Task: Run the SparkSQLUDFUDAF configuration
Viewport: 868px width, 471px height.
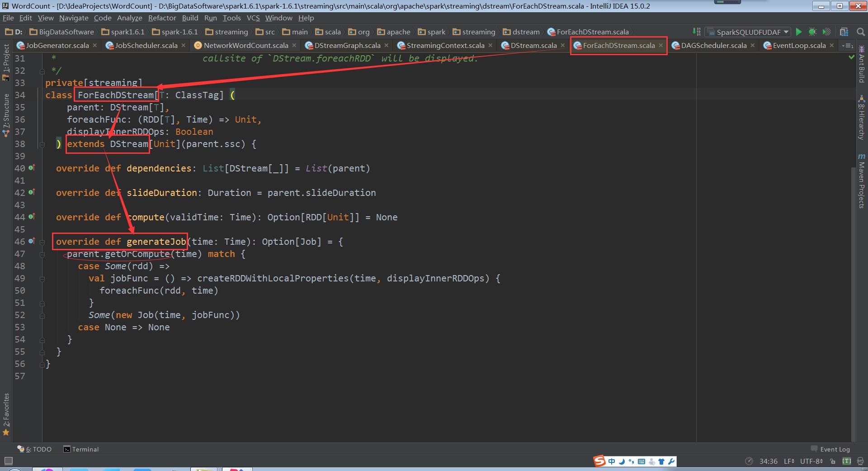Action: pos(799,32)
